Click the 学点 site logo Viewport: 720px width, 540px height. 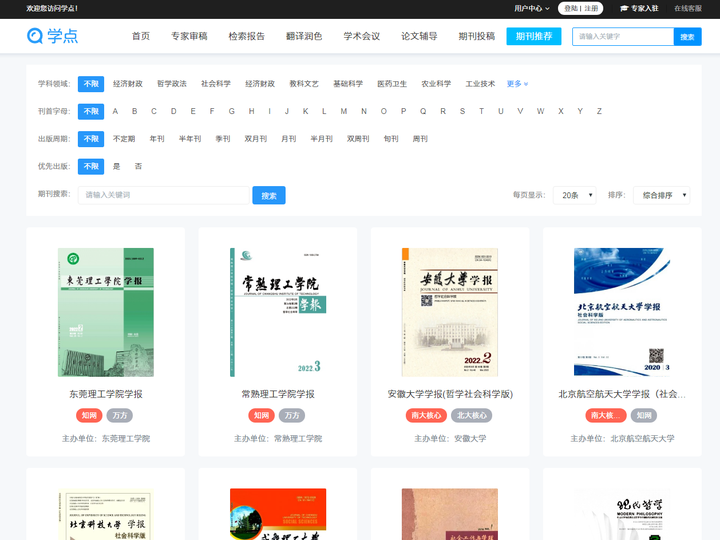[52, 36]
